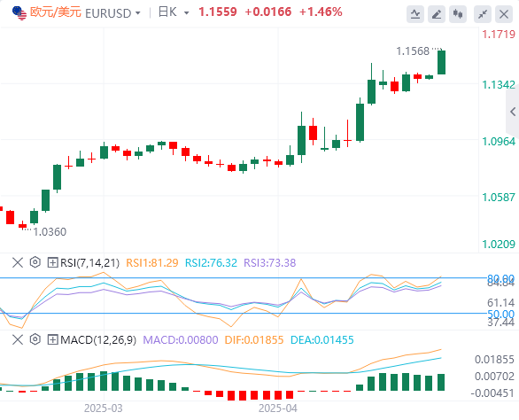Click the RSI2:76.32 value
This screenshot has width=519, height=420.
pyautogui.click(x=211, y=262)
